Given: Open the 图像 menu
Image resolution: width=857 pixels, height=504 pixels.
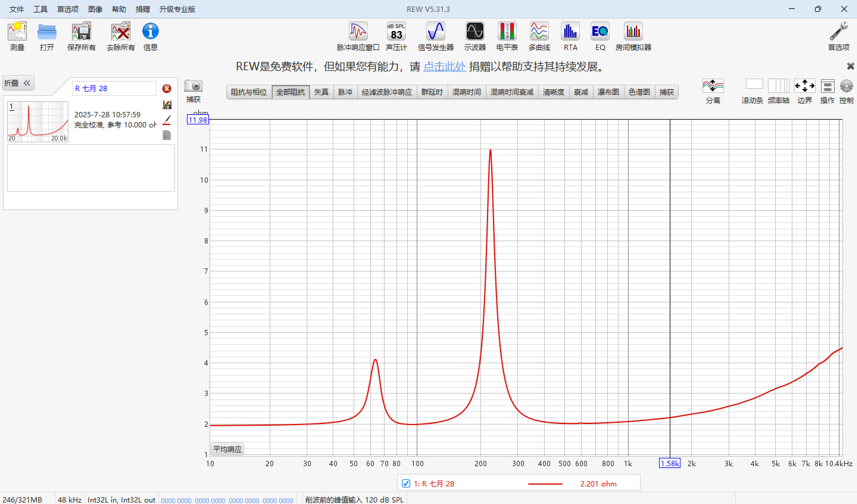Looking at the screenshot, I should (95, 9).
